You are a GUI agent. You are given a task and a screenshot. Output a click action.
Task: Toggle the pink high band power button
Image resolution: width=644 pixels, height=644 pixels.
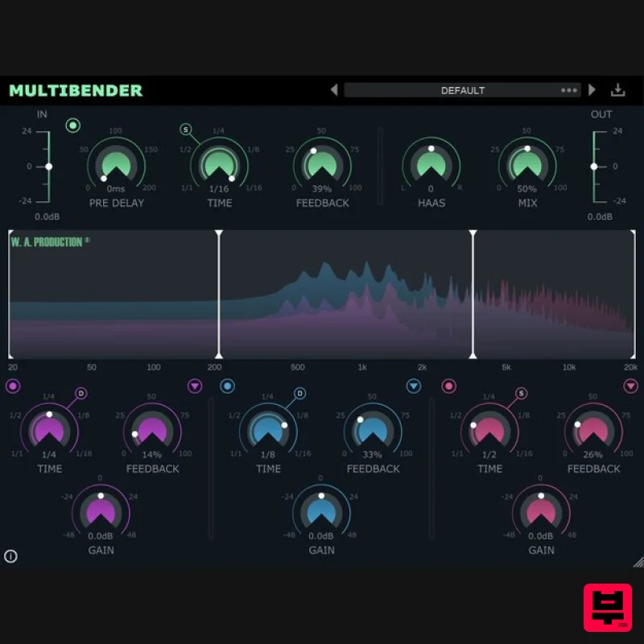448,386
